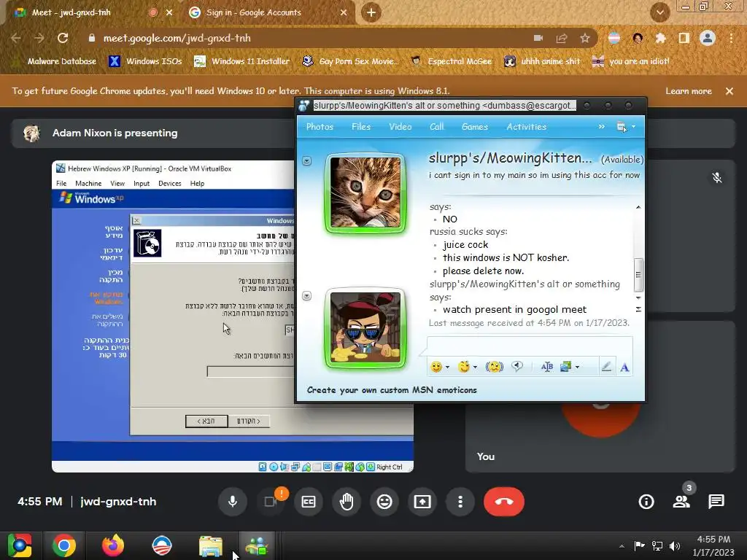Bookmark this page with the star icon

585,38
